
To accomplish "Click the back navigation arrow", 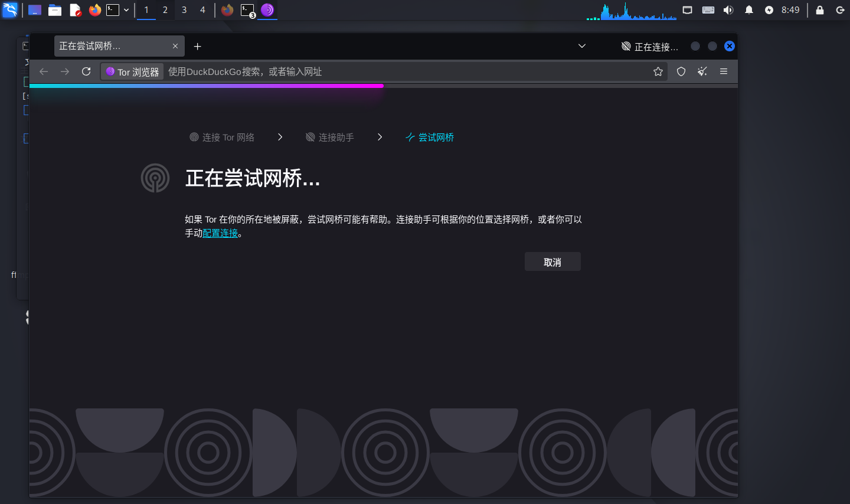I will click(x=44, y=71).
